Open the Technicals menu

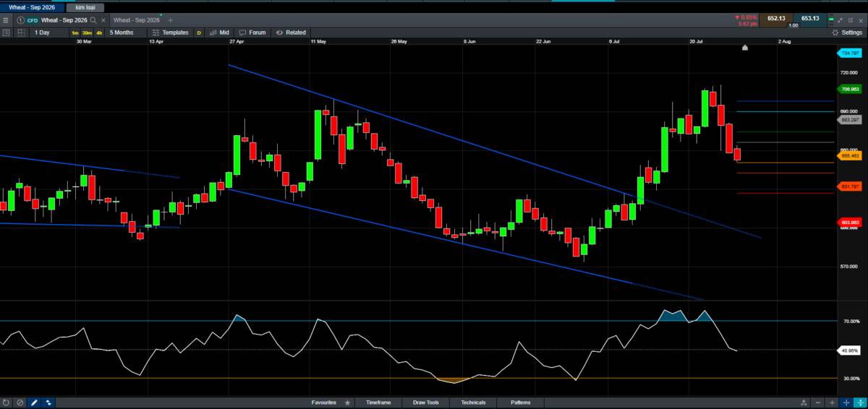473,402
